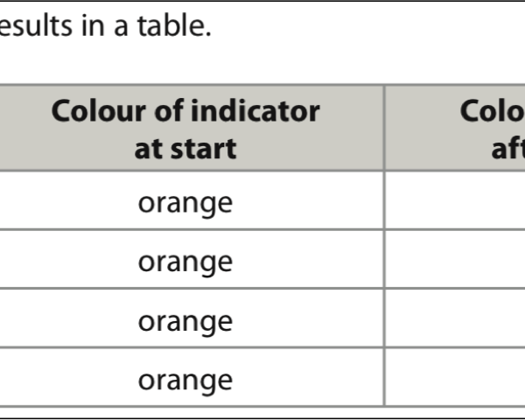Select the partially visible 'Colo' header text

[x=492, y=111]
